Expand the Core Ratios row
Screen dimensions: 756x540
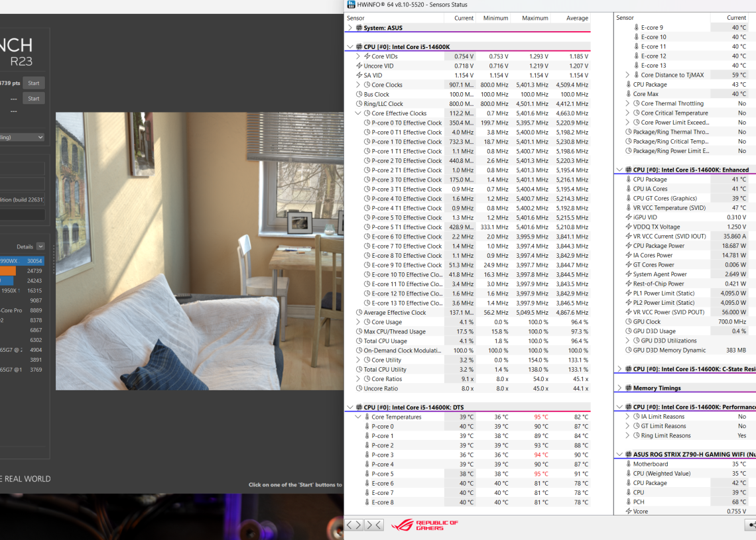coord(358,379)
